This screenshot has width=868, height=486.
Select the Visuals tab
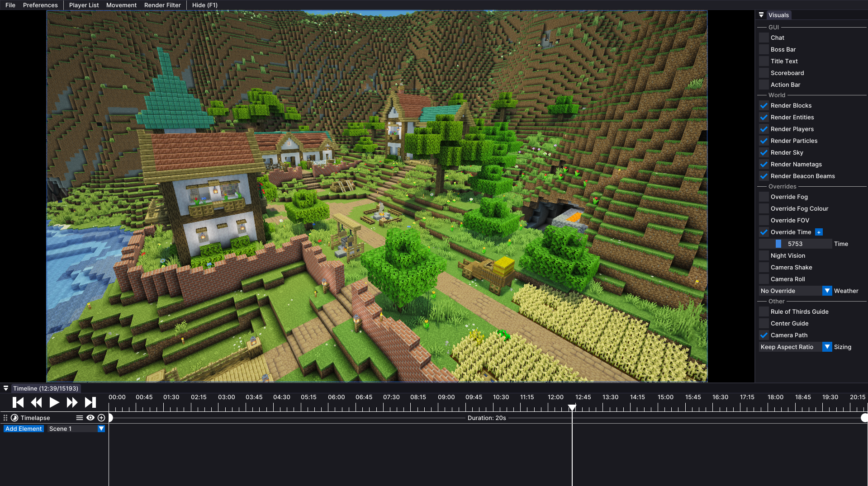pos(778,15)
